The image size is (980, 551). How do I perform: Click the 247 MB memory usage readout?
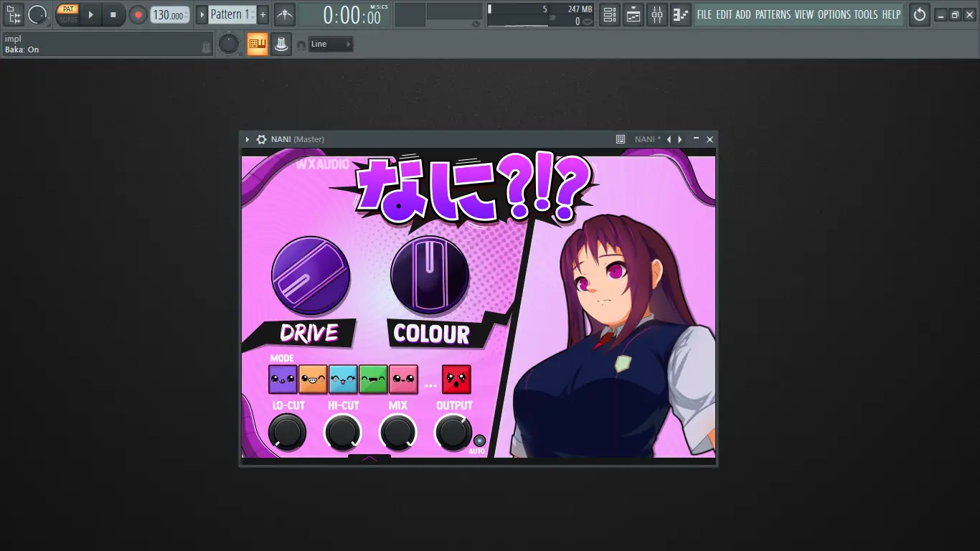pos(580,9)
